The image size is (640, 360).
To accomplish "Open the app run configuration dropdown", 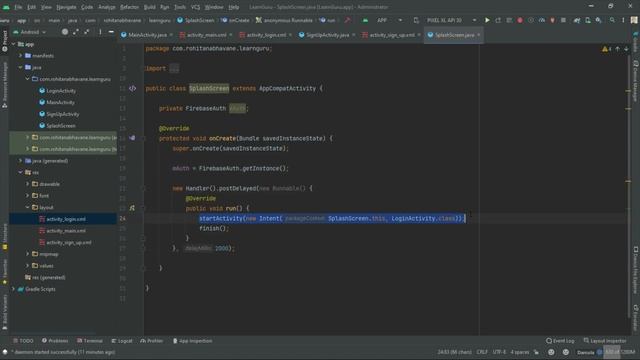I will point(382,20).
